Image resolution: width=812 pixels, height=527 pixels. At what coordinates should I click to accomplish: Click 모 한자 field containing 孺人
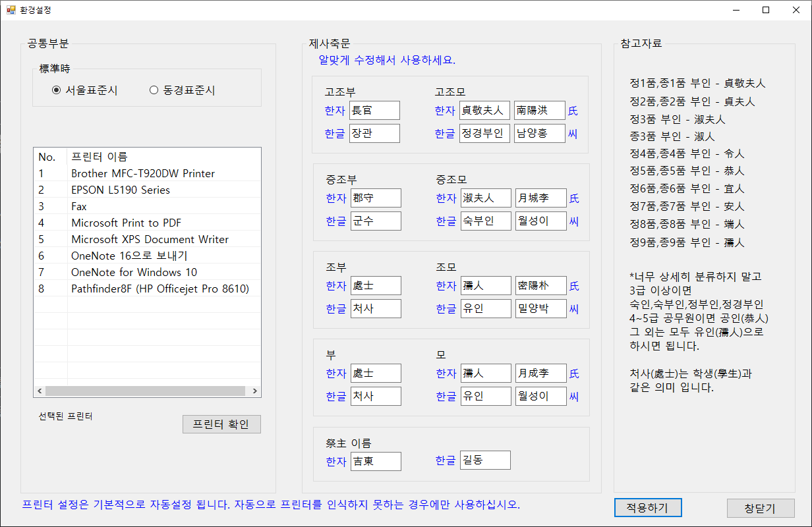click(x=486, y=374)
